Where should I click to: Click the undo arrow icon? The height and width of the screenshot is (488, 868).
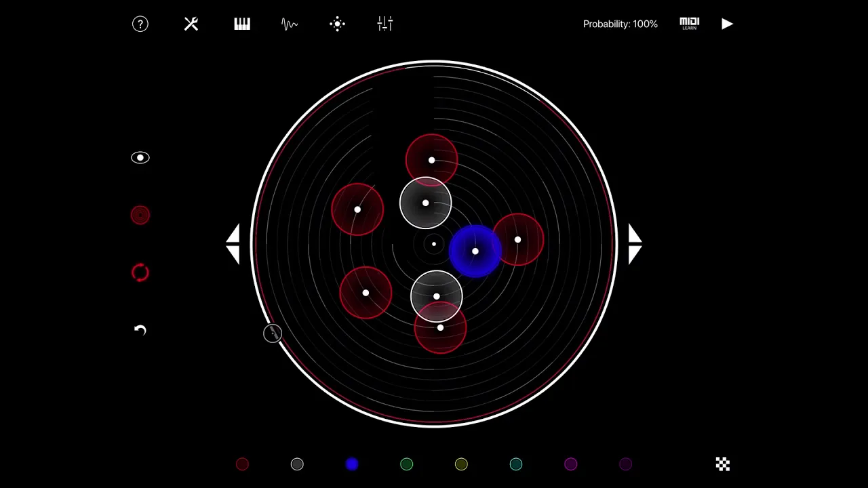point(140,329)
